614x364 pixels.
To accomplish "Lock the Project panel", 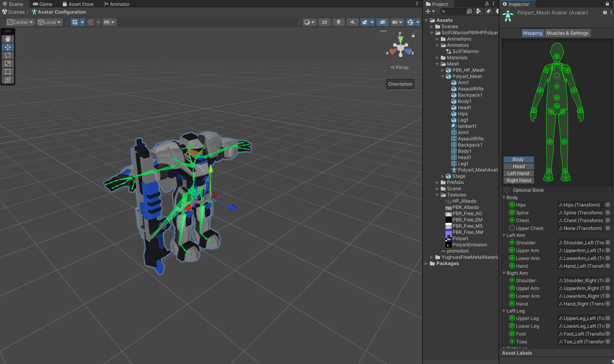I will [x=487, y=4].
